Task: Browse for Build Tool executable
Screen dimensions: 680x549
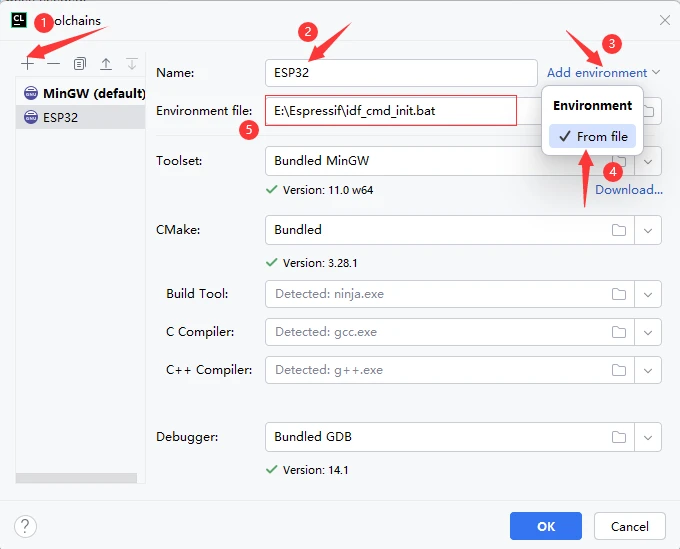Action: (x=619, y=294)
